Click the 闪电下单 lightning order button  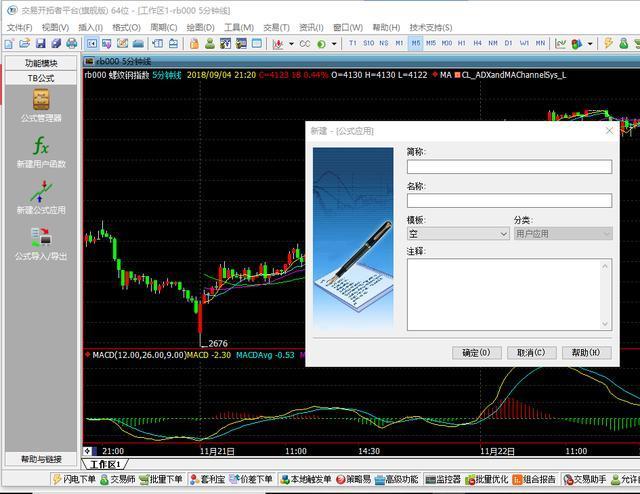point(74,479)
